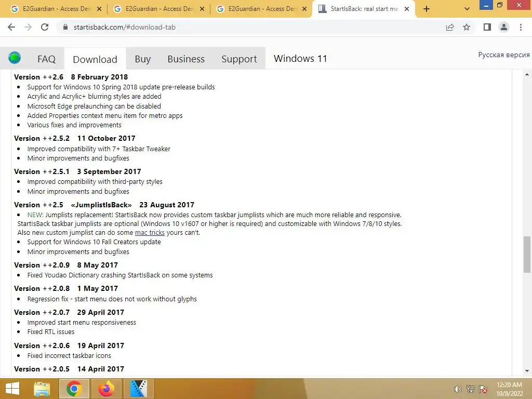532x399 pixels.
Task: Open the Windows Start button
Action: pyautogui.click(x=12, y=389)
